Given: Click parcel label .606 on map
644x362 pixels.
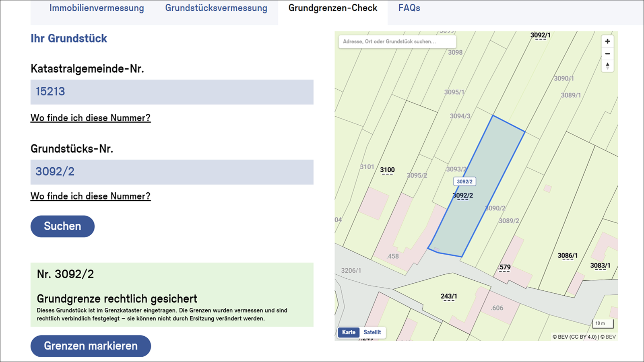Looking at the screenshot, I should pos(497,308).
